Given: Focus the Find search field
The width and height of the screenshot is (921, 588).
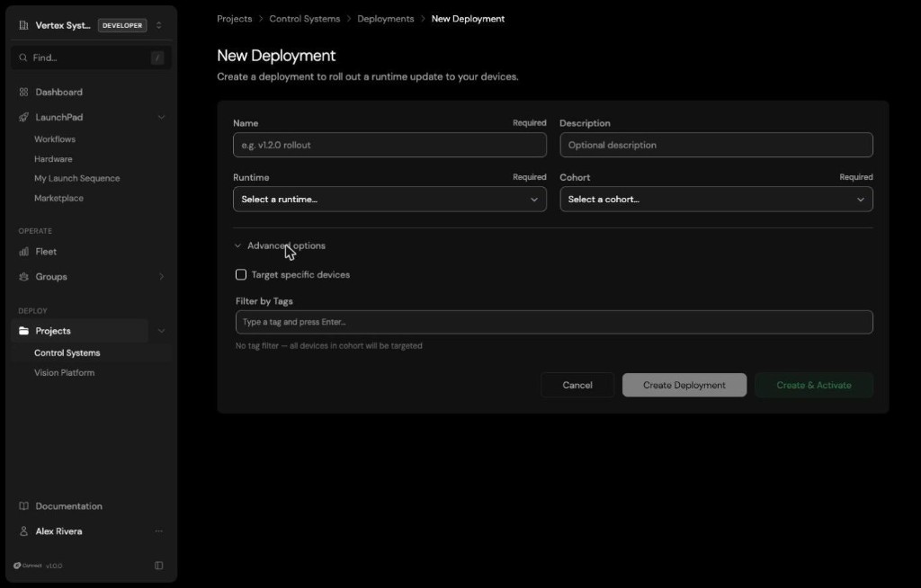Looking at the screenshot, I should click(x=91, y=58).
